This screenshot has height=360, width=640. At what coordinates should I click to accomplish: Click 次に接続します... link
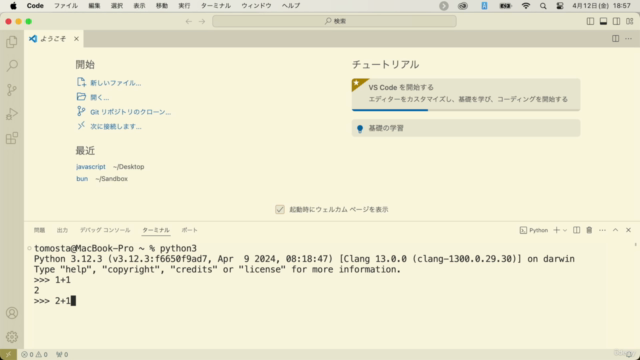[116, 127]
